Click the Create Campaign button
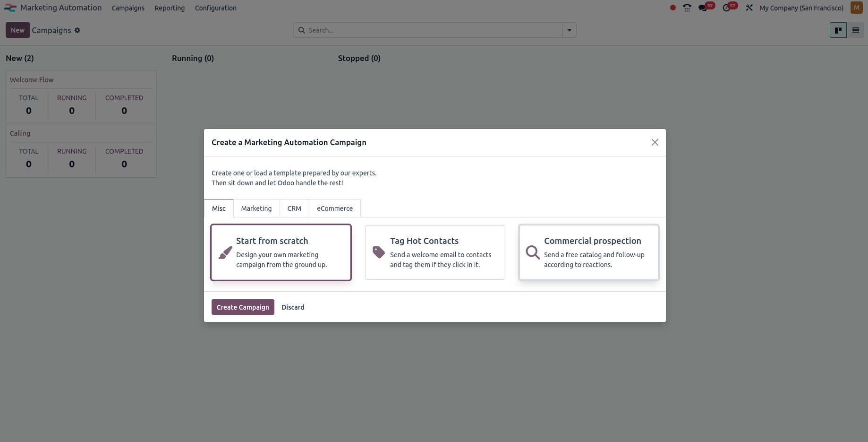The image size is (868, 442). [x=242, y=307]
